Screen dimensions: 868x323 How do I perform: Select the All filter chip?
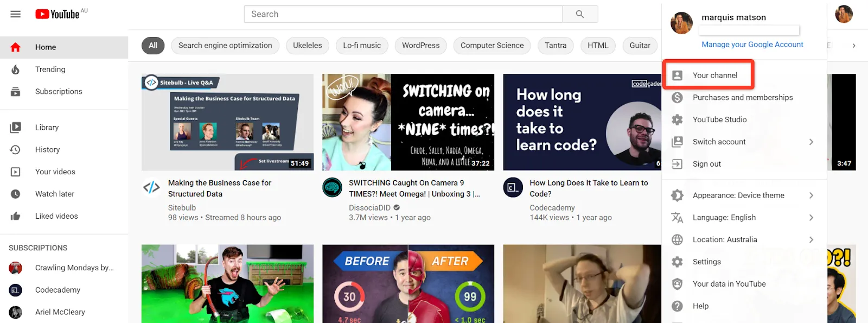[153, 46]
